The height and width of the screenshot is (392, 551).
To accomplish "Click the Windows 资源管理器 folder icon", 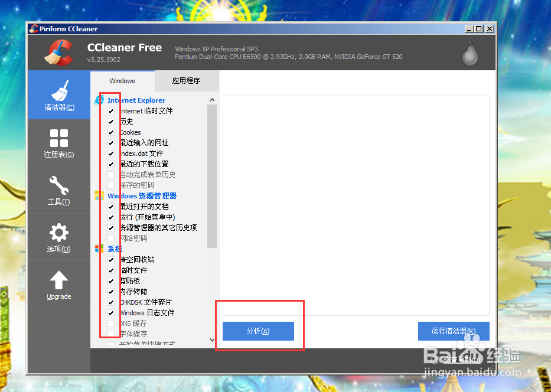I will click(99, 195).
